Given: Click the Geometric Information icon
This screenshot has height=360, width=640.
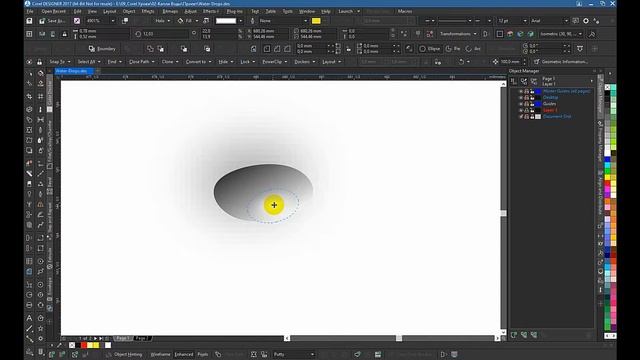Looking at the screenshot, I should tap(537, 62).
